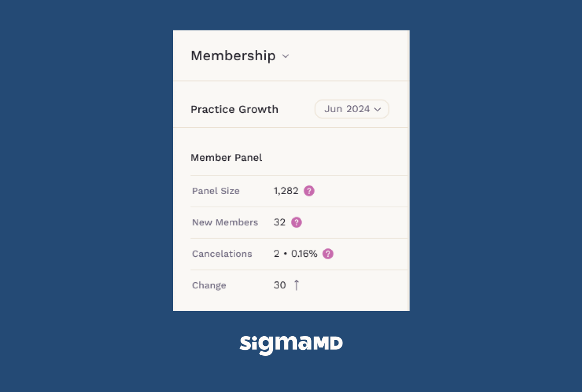Click the 30 change value

click(x=280, y=285)
